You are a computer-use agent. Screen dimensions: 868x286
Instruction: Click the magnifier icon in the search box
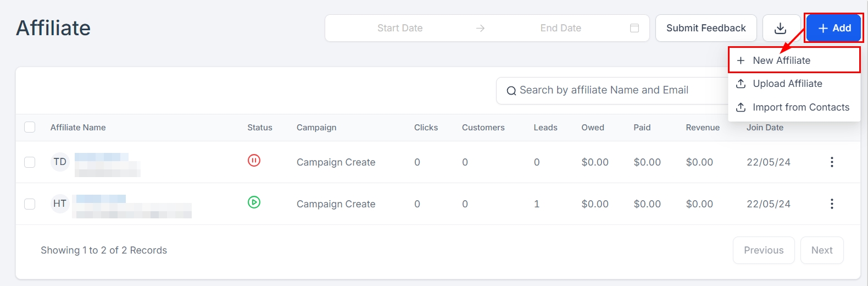[x=511, y=91]
